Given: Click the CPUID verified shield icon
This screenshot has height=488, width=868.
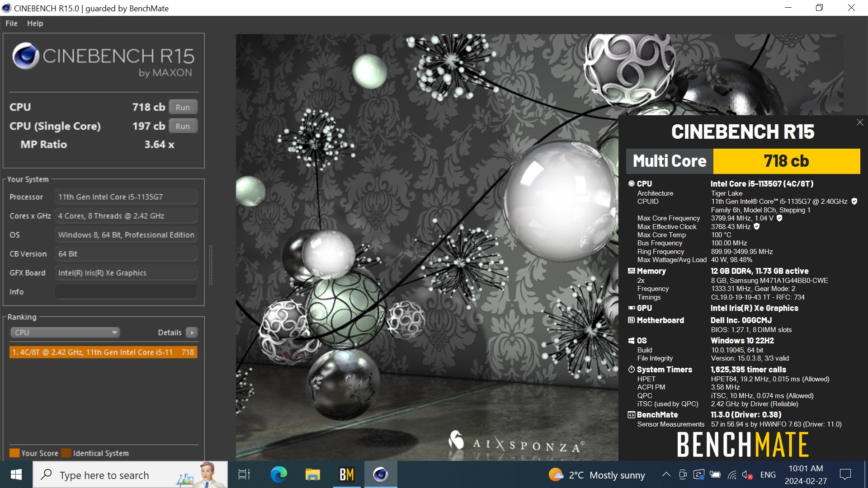Looking at the screenshot, I should coord(854,202).
